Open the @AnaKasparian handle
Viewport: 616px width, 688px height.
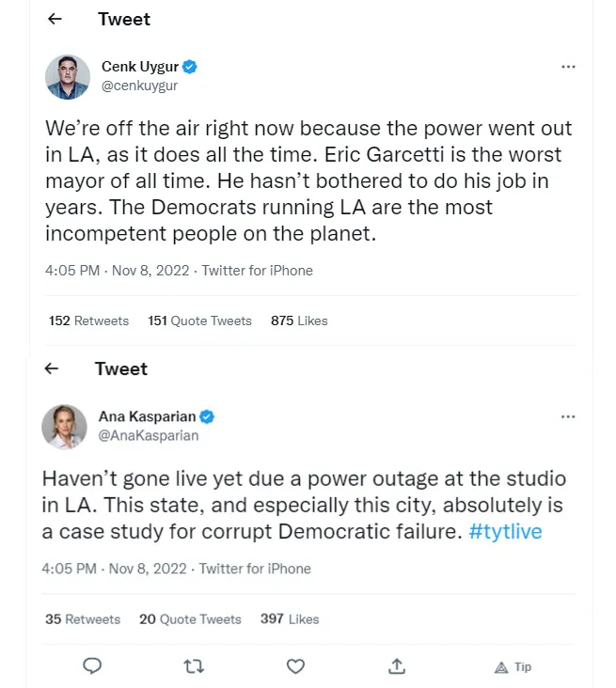[x=149, y=435]
